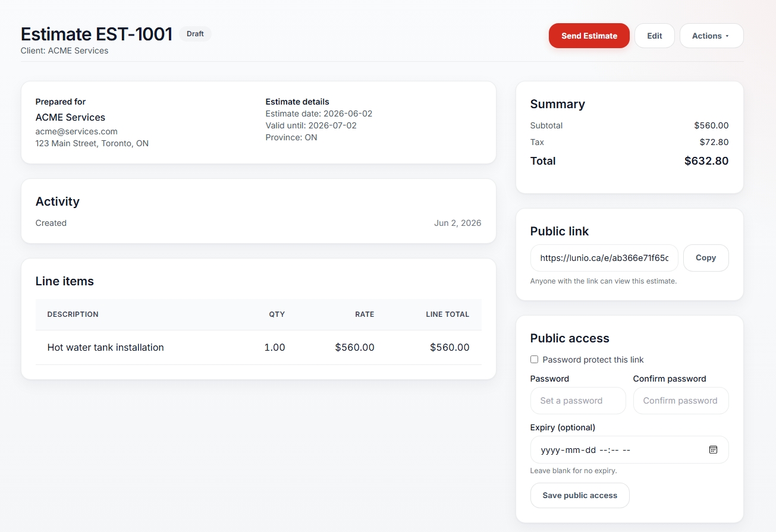Open the calendar picker icon in Expiry

[714, 450]
